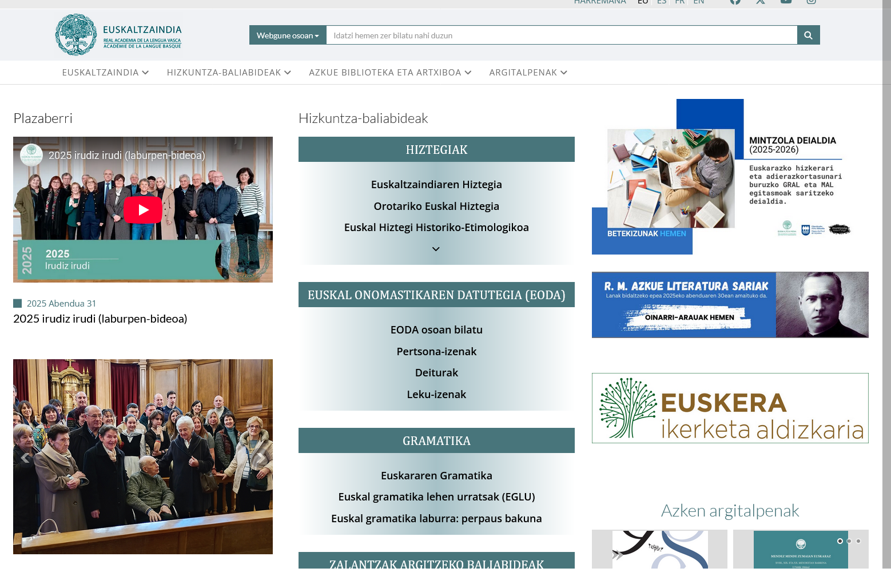Open the YouTube channel icon in the top bar
The height and width of the screenshot is (588, 891).
[x=786, y=2]
